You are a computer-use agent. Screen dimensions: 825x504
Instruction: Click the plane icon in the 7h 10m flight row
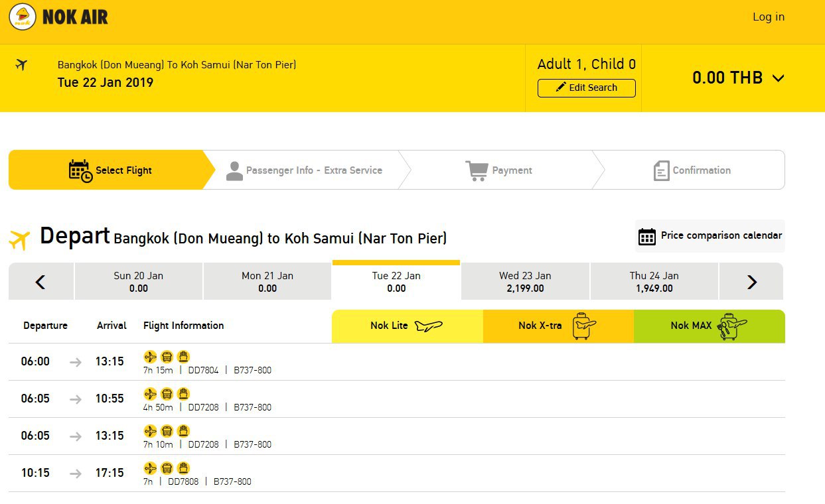tap(151, 431)
